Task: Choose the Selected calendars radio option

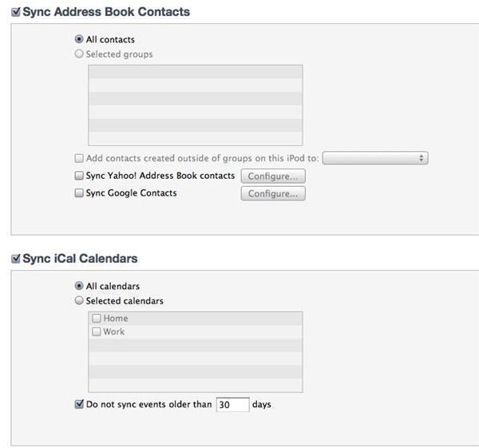Action: point(79,300)
